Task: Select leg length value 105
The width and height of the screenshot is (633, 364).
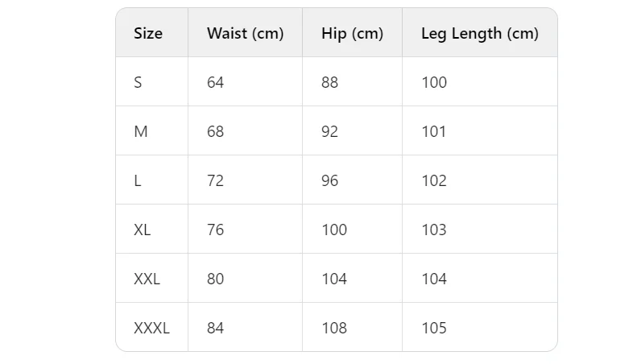Action: pyautogui.click(x=434, y=328)
